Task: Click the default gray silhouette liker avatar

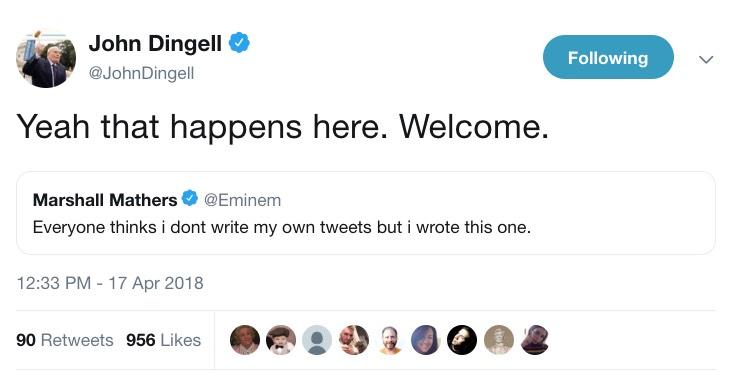Action: (317, 340)
